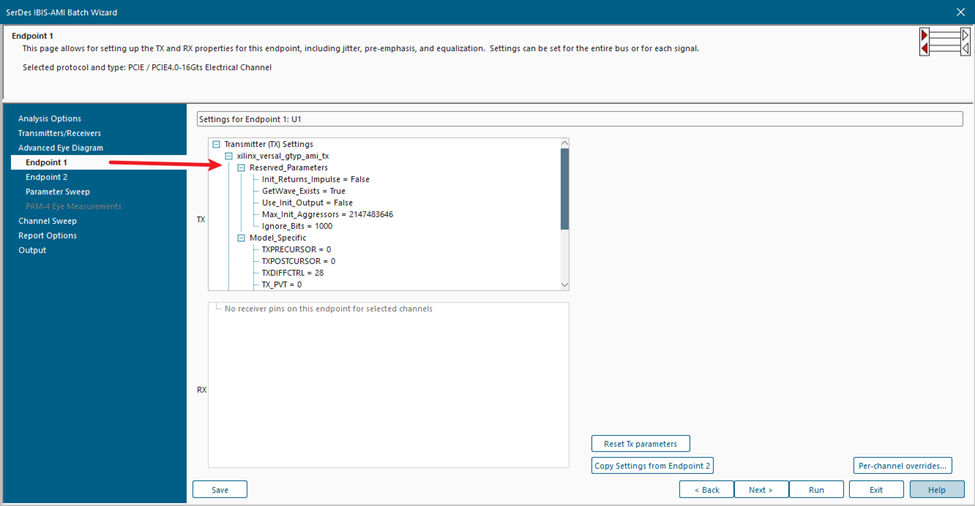Collapse the xilinx_versal_gtyp_ami_tx tree node
This screenshot has height=506, width=975.
pos(229,156)
